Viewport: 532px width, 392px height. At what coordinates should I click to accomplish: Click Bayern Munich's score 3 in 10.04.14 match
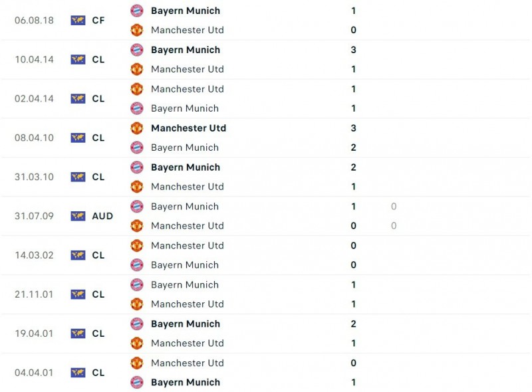[x=353, y=50]
